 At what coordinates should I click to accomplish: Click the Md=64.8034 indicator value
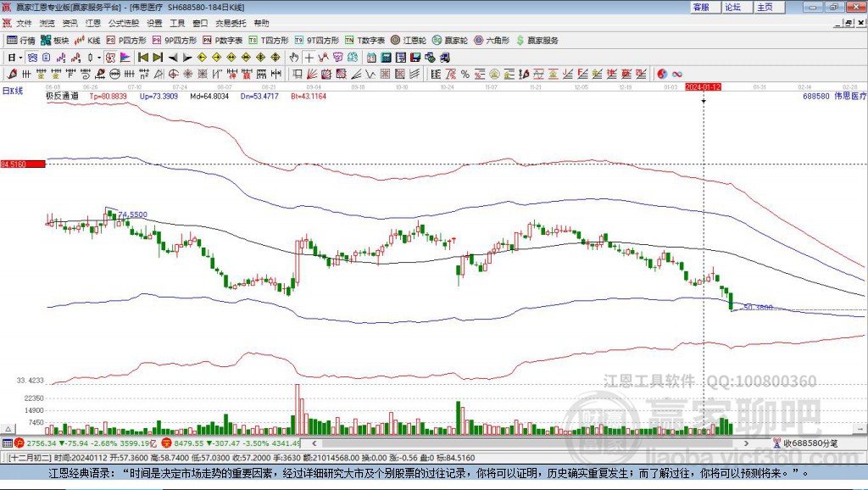pyautogui.click(x=209, y=96)
